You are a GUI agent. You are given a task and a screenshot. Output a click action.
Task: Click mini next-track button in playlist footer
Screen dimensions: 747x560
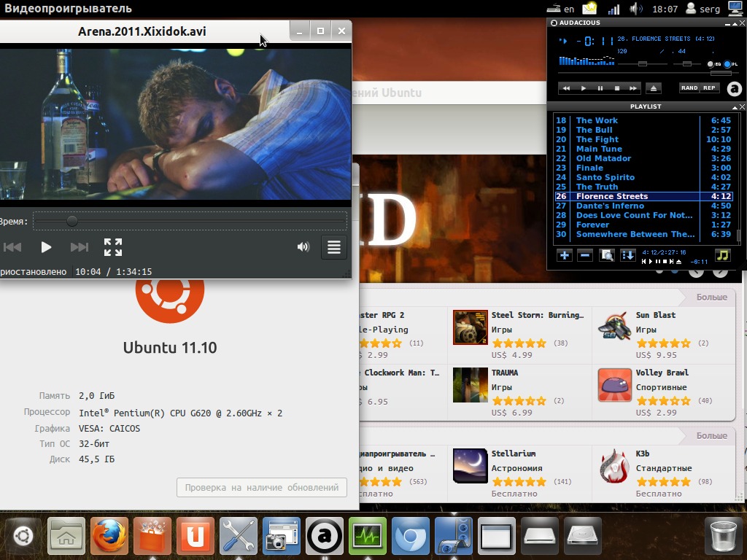(672, 262)
